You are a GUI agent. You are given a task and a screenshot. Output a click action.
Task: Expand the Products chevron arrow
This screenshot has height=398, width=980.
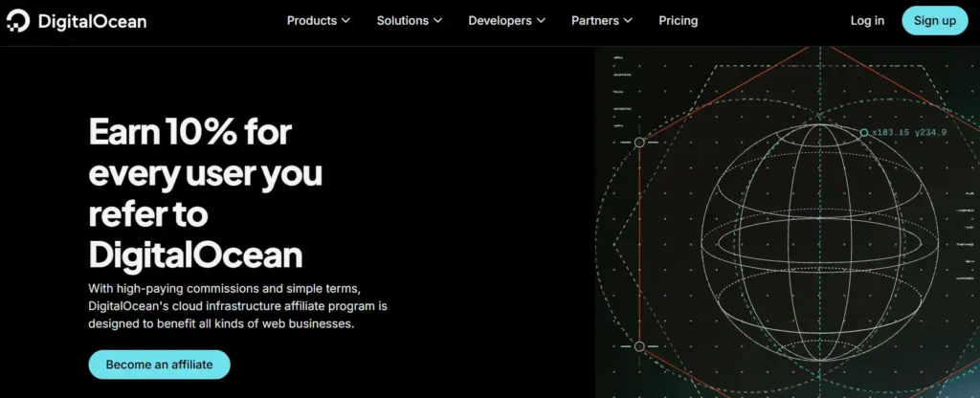[x=345, y=21]
